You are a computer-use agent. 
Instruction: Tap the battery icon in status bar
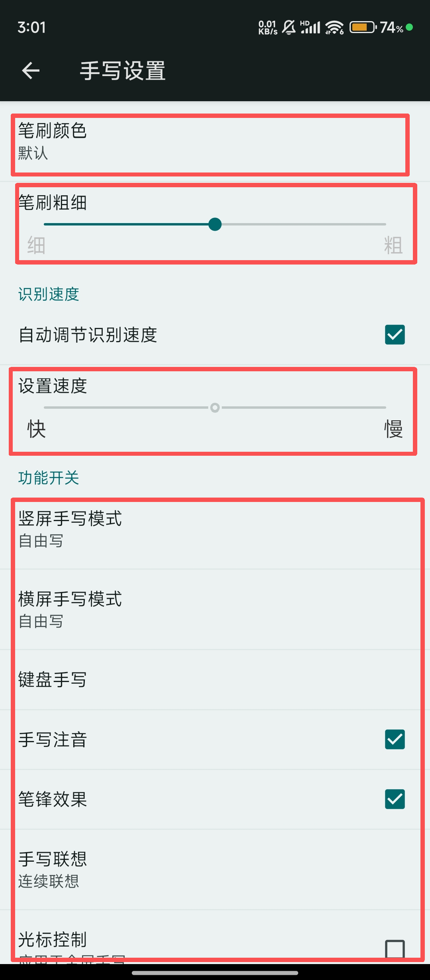click(363, 27)
